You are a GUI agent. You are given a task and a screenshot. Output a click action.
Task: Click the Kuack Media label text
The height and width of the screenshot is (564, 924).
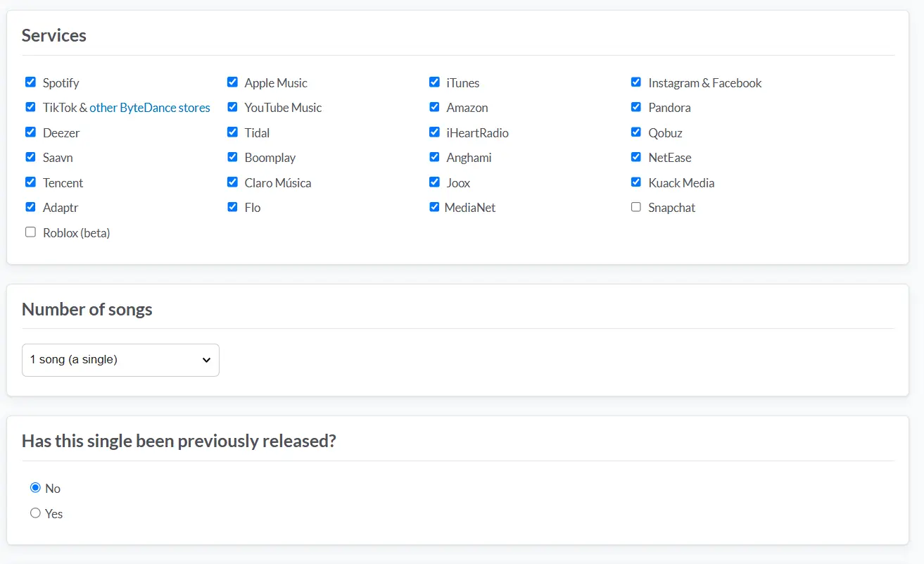coord(681,183)
